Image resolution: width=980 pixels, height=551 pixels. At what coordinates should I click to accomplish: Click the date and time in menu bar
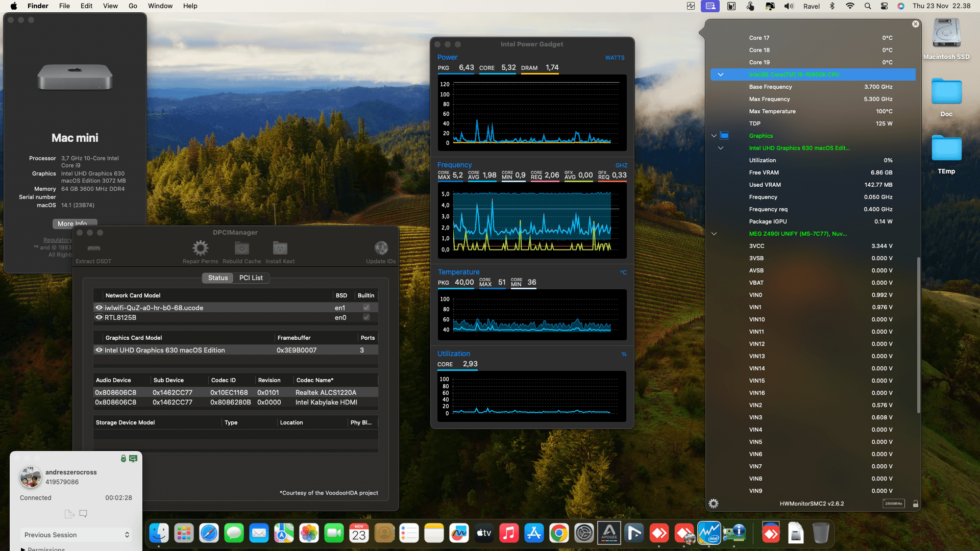tap(942, 6)
